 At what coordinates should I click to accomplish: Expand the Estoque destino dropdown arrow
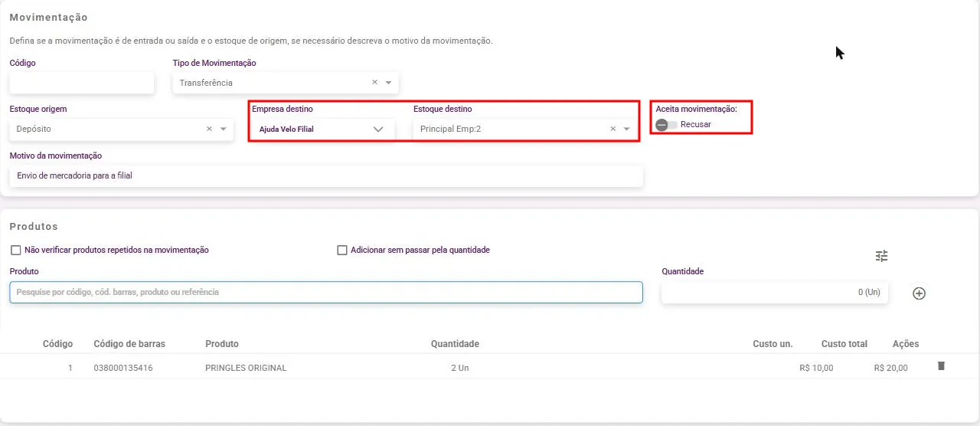(x=626, y=129)
